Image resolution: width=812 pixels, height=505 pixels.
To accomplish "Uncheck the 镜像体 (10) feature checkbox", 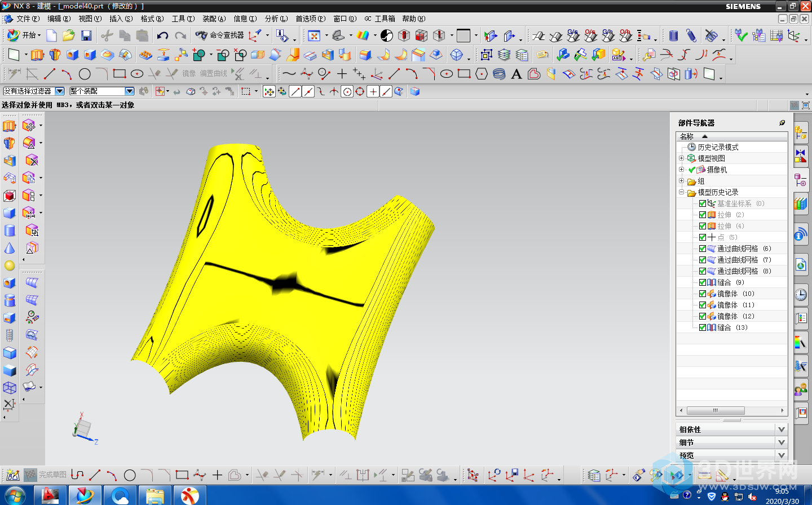I will 703,294.
